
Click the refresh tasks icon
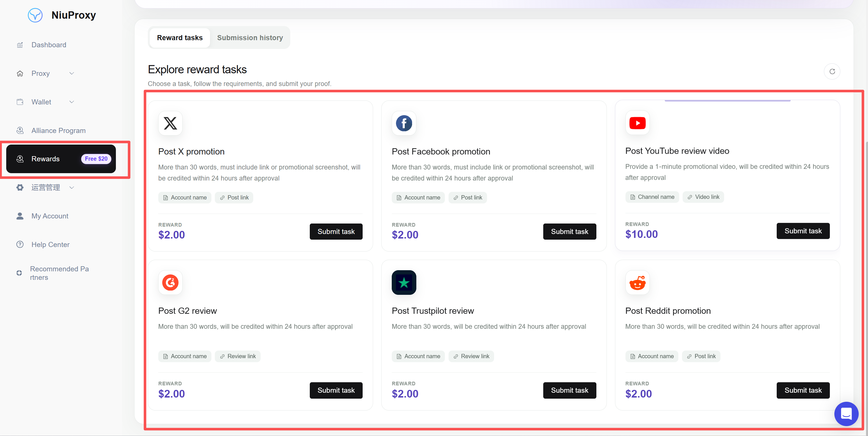(x=832, y=72)
